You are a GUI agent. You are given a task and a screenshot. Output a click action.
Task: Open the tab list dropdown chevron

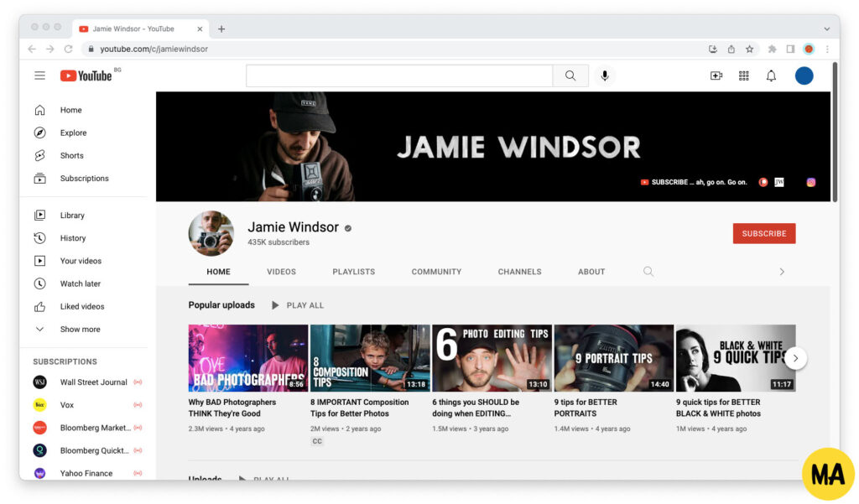[x=826, y=29]
